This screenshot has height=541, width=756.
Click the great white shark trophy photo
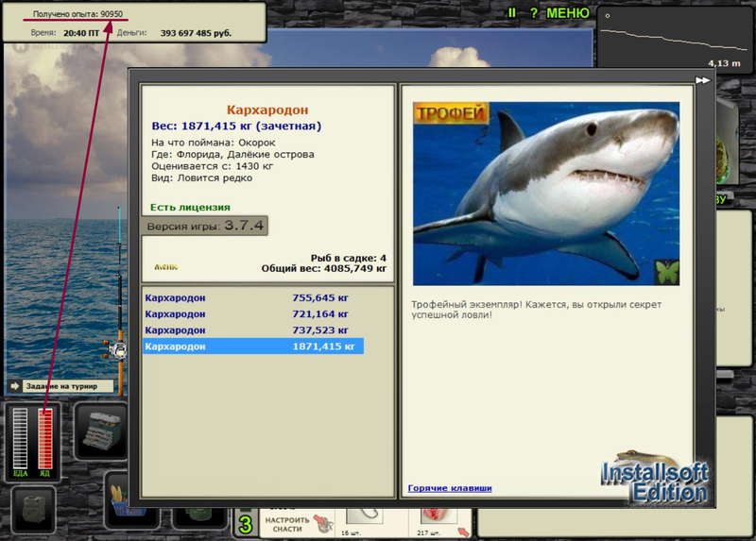click(546, 194)
